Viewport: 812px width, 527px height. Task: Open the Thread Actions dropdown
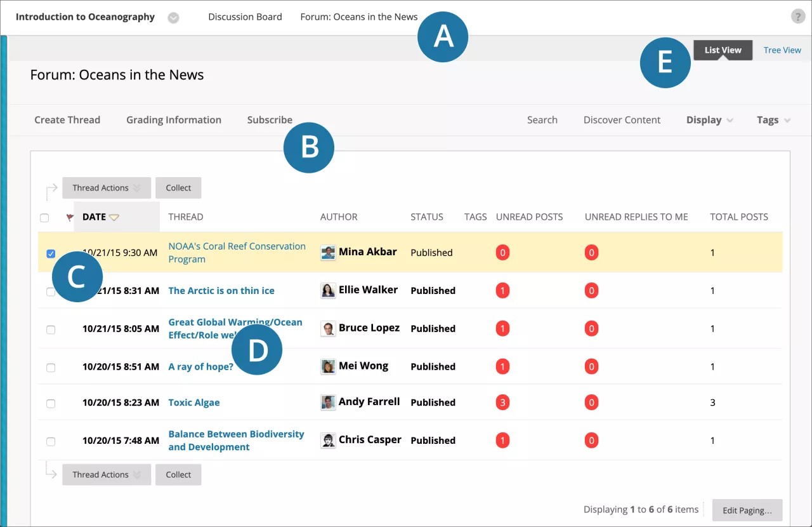tap(106, 187)
